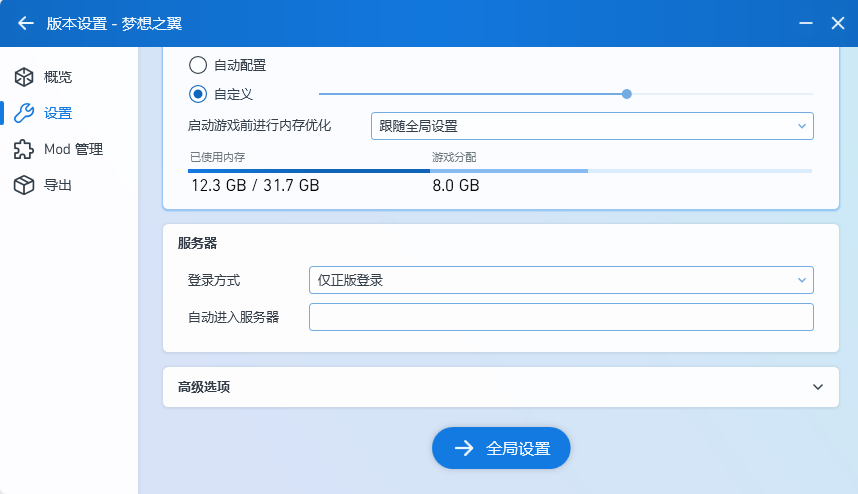
Task: Click the arrow icon inside 全局设置 button
Action: pyautogui.click(x=463, y=448)
